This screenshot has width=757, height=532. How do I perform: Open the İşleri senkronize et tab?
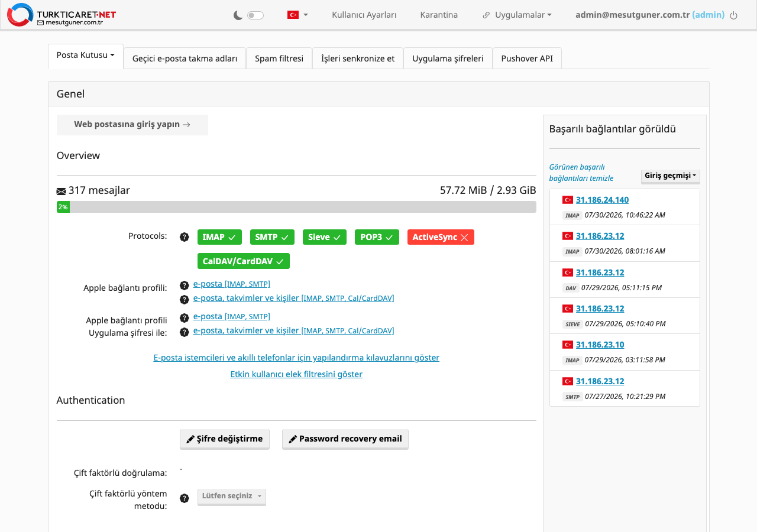358,59
